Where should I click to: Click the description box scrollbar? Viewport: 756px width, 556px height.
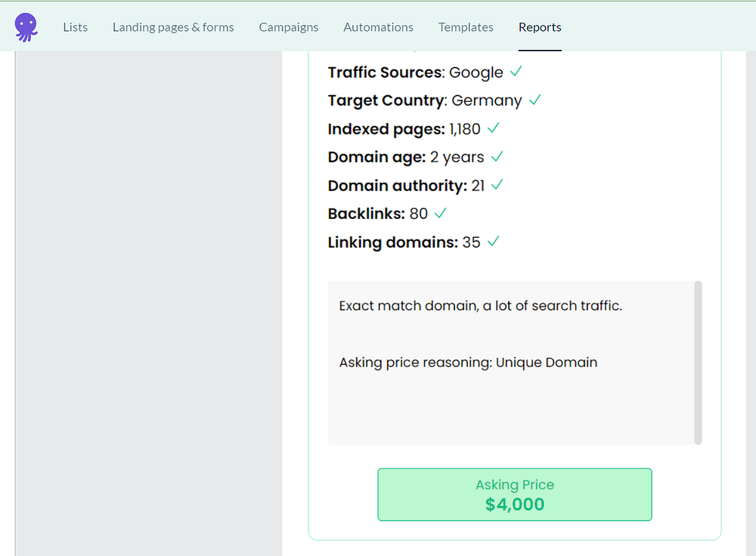(x=698, y=363)
